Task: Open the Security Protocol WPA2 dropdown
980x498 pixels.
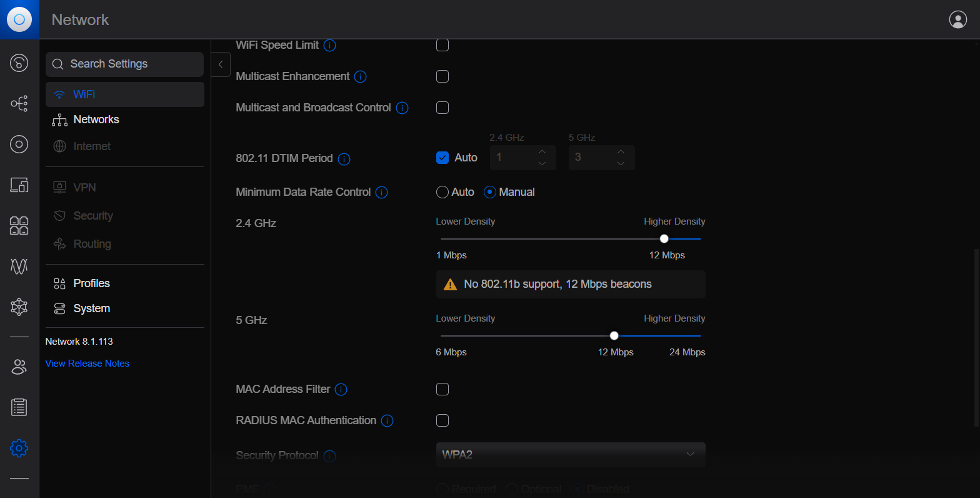Action: pyautogui.click(x=571, y=455)
